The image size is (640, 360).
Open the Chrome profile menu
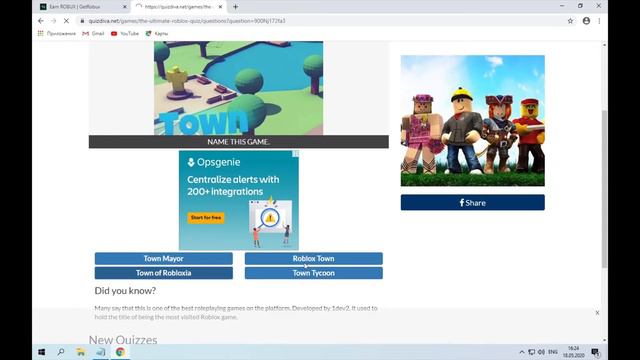tap(586, 21)
